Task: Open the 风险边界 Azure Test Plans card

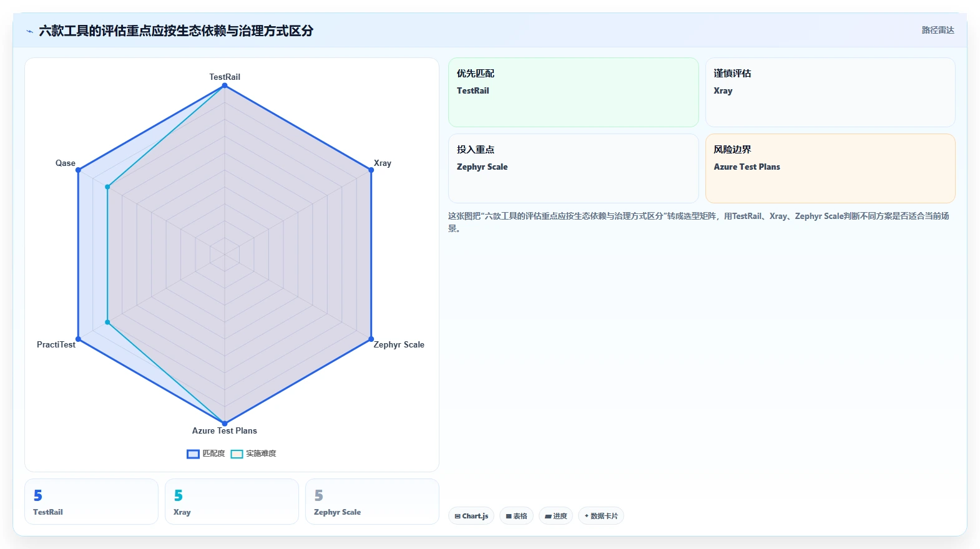Action: pyautogui.click(x=830, y=168)
